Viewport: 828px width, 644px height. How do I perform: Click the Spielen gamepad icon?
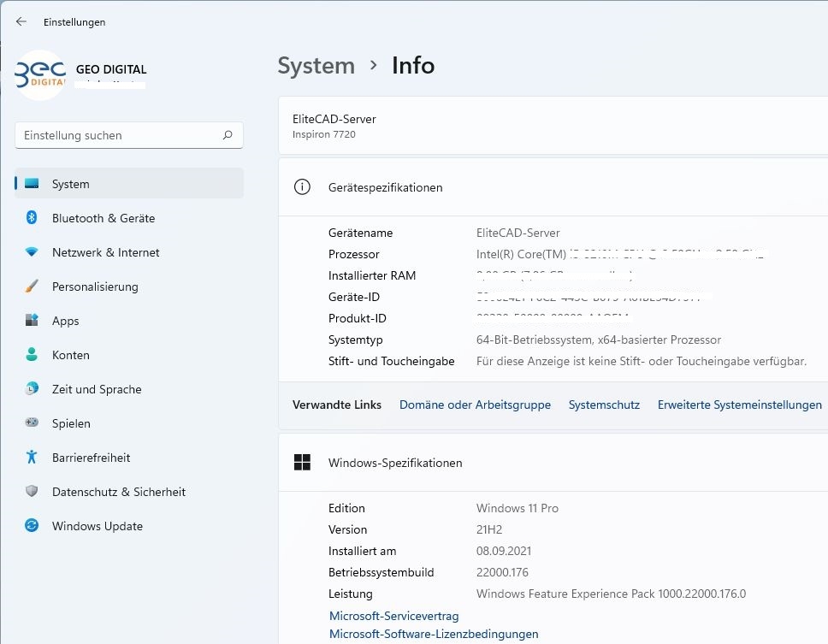click(x=32, y=423)
